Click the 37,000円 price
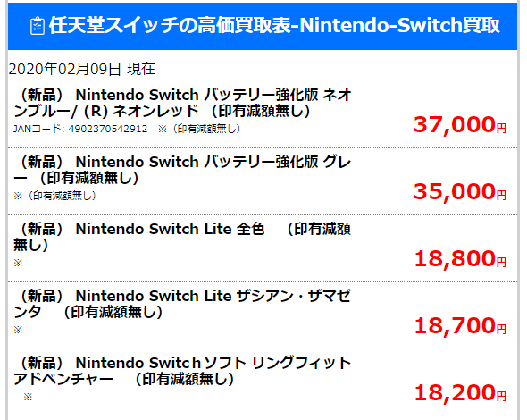 pyautogui.click(x=460, y=124)
